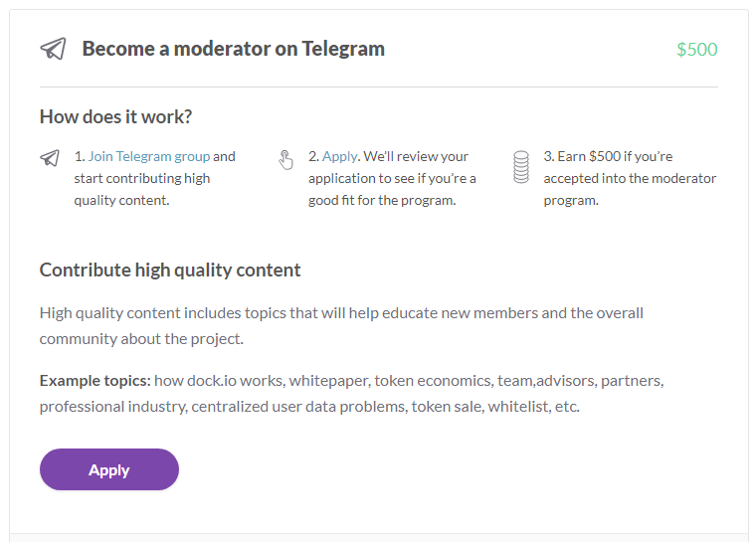
Task: Click the 'community about the project.' text line
Action: 141,339
